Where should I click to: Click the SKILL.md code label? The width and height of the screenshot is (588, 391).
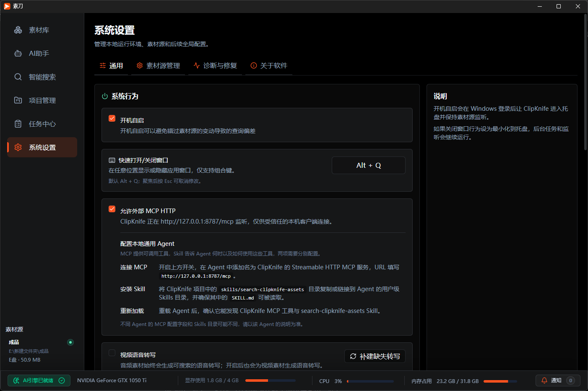tap(243, 298)
